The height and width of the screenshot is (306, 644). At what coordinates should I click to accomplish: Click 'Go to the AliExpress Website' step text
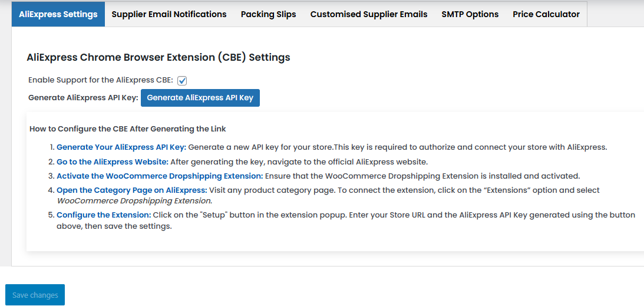pos(112,162)
